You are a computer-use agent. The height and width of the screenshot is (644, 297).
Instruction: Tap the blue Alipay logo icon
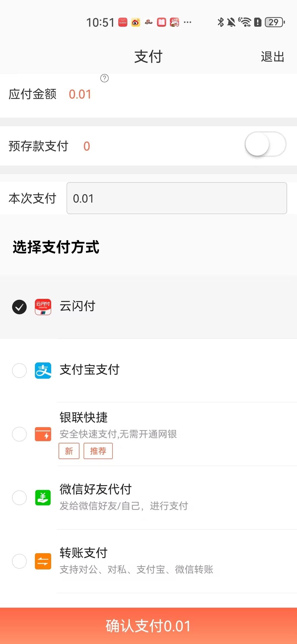point(43,370)
